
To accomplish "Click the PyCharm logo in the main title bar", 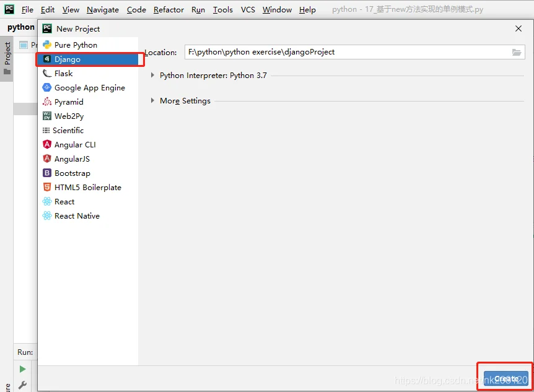I will coord(9,9).
